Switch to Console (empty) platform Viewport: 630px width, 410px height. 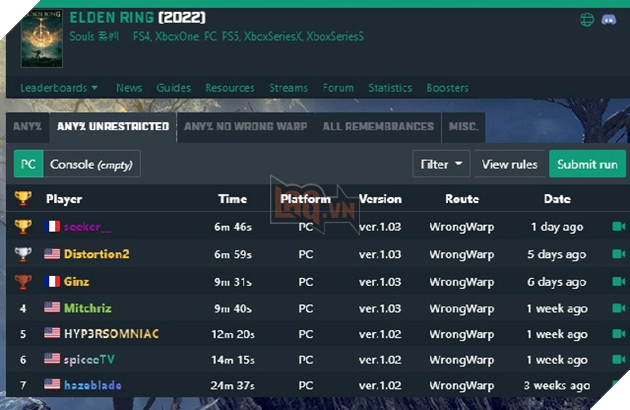91,164
